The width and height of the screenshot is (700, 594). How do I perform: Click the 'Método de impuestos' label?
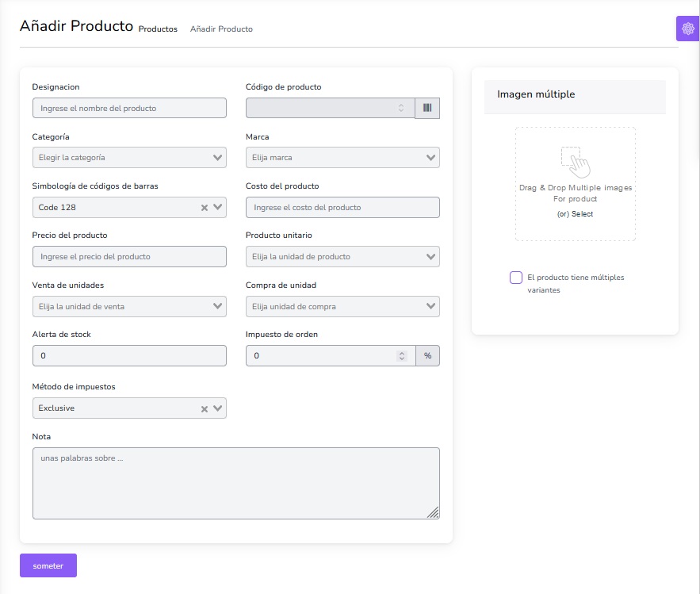(x=74, y=387)
